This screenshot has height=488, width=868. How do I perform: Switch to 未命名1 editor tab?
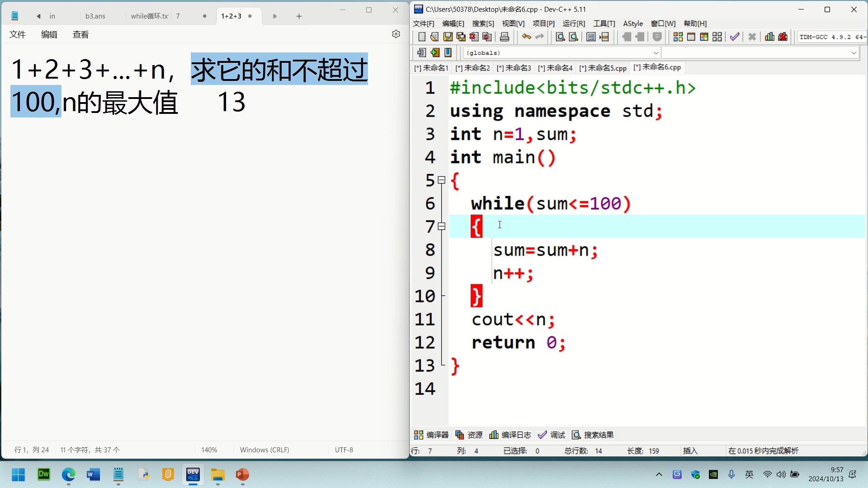pos(431,68)
